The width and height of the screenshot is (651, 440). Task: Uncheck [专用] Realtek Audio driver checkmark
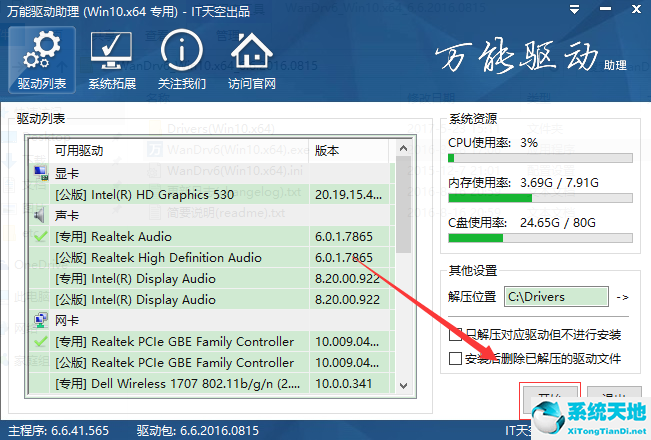(x=41, y=237)
